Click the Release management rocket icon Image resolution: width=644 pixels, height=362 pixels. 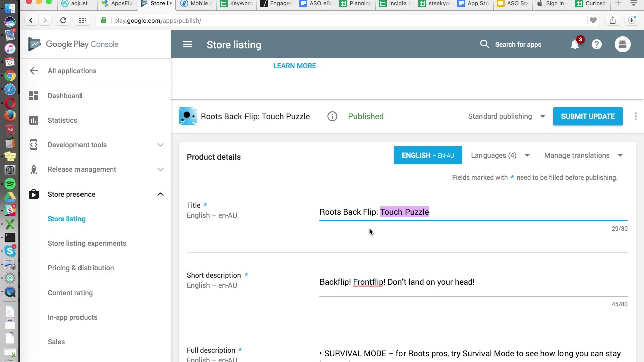click(34, 169)
